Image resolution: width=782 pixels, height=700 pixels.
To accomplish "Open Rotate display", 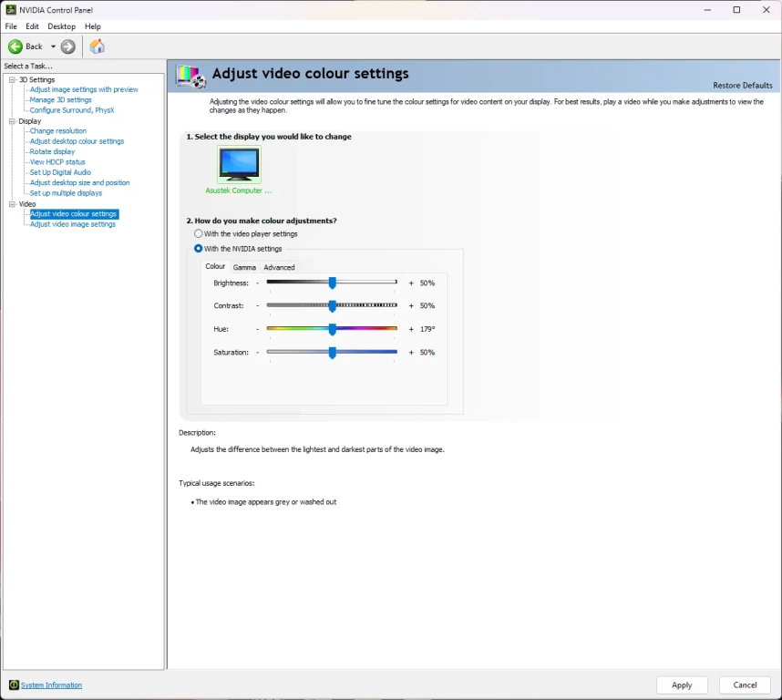I will coord(52,151).
